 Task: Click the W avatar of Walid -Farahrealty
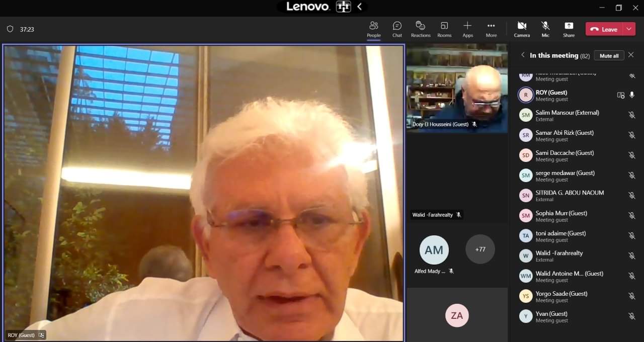click(526, 256)
